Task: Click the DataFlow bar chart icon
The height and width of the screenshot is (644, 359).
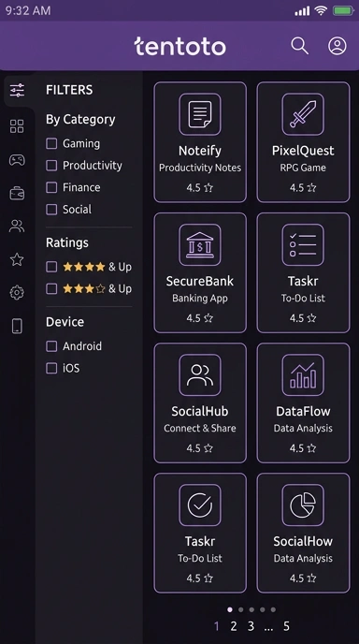Action: (303, 375)
